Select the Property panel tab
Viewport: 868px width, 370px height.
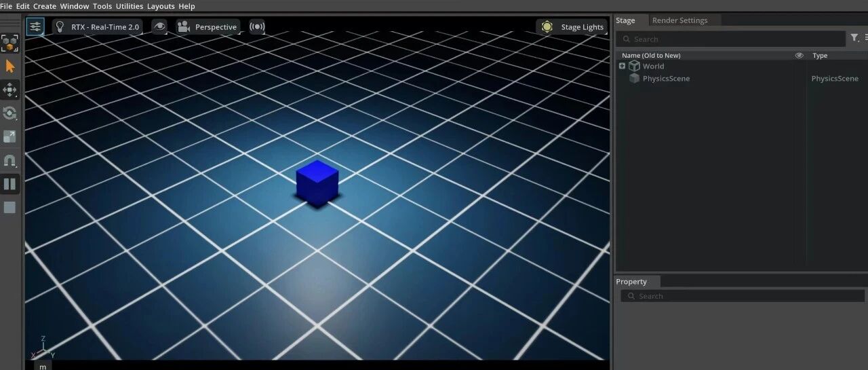tap(631, 282)
